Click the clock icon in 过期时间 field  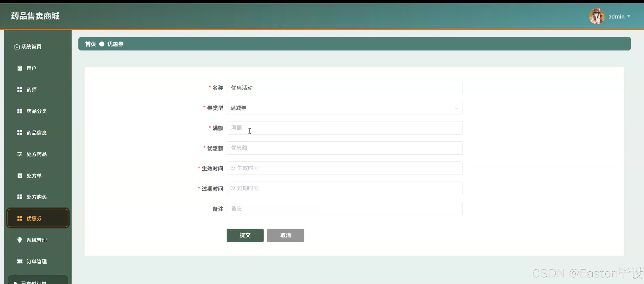point(232,188)
